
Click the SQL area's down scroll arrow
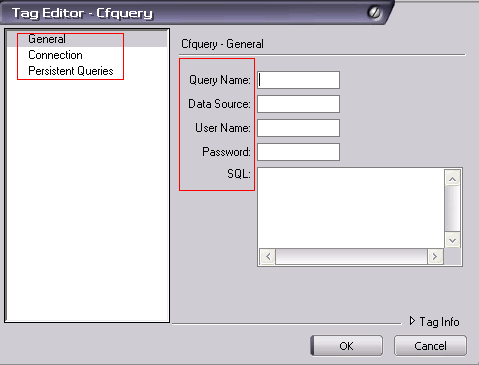452,240
